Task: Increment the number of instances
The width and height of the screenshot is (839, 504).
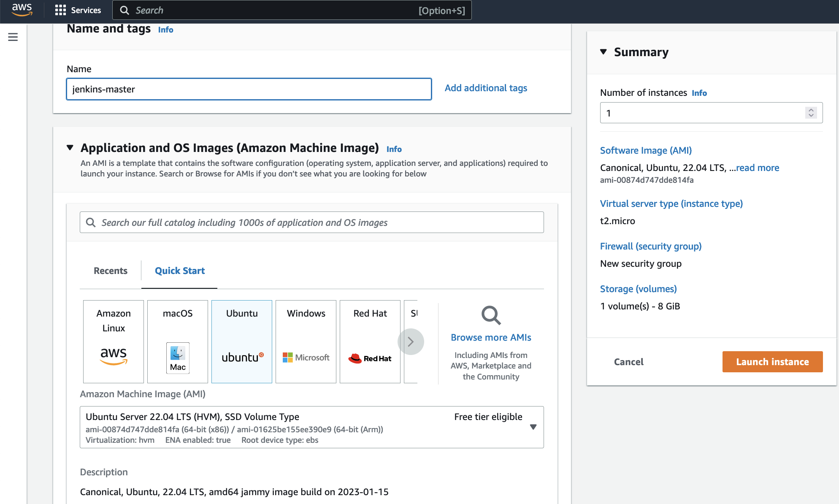Action: (x=810, y=110)
